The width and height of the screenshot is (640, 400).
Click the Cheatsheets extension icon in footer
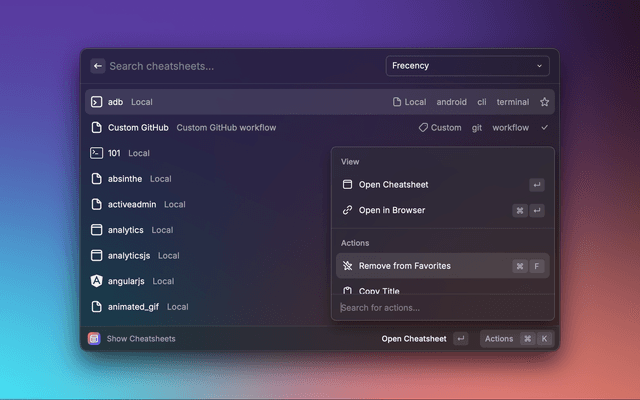click(94, 339)
